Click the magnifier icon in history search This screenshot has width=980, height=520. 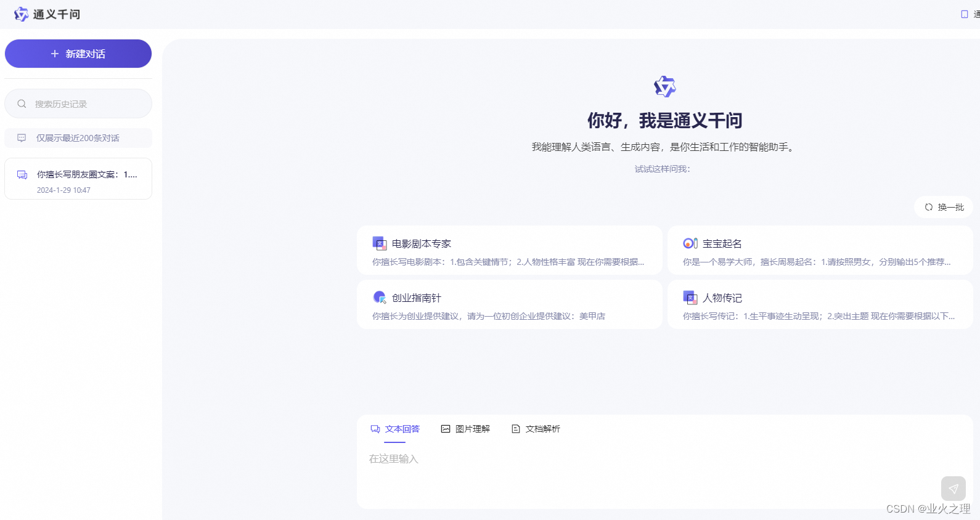click(x=22, y=104)
